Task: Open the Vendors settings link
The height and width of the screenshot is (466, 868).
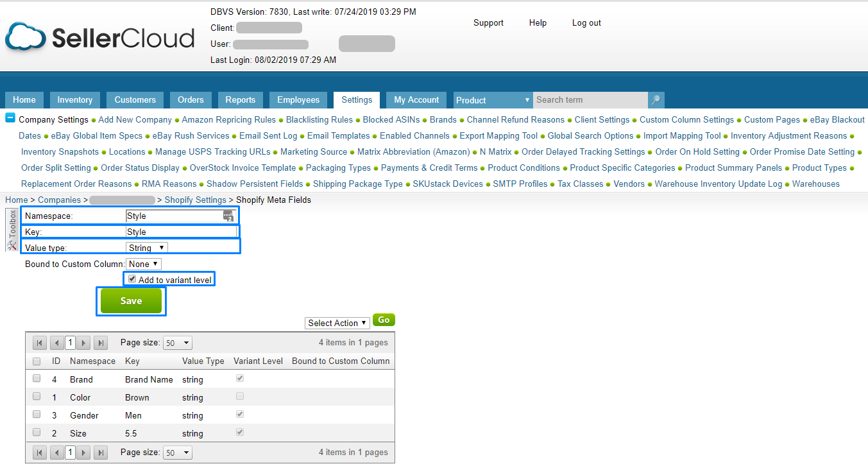Action: pos(629,184)
